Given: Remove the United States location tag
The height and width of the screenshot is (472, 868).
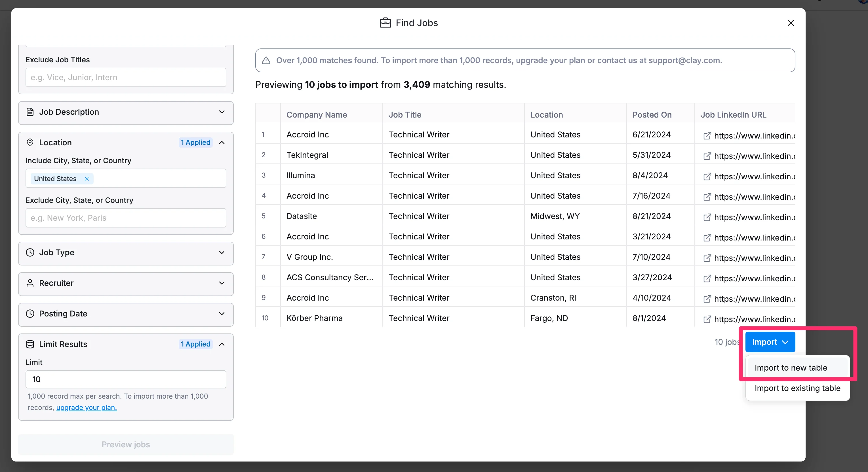Looking at the screenshot, I should 87,179.
